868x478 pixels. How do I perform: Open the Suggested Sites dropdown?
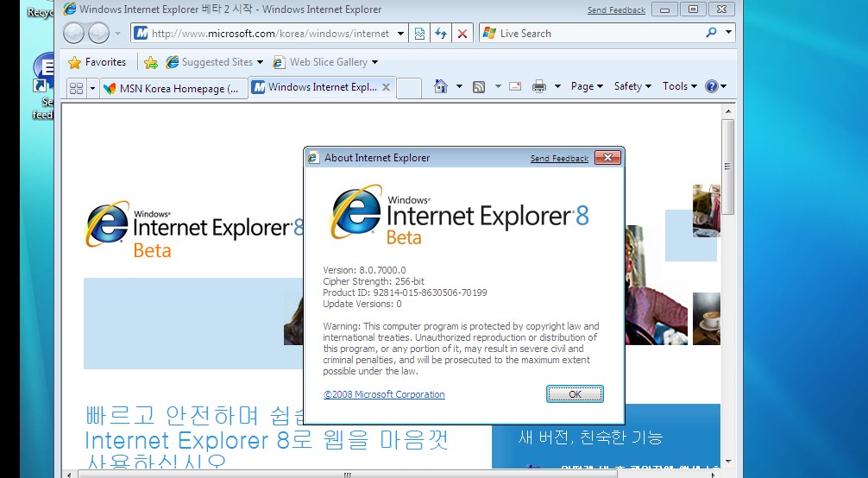click(214, 62)
